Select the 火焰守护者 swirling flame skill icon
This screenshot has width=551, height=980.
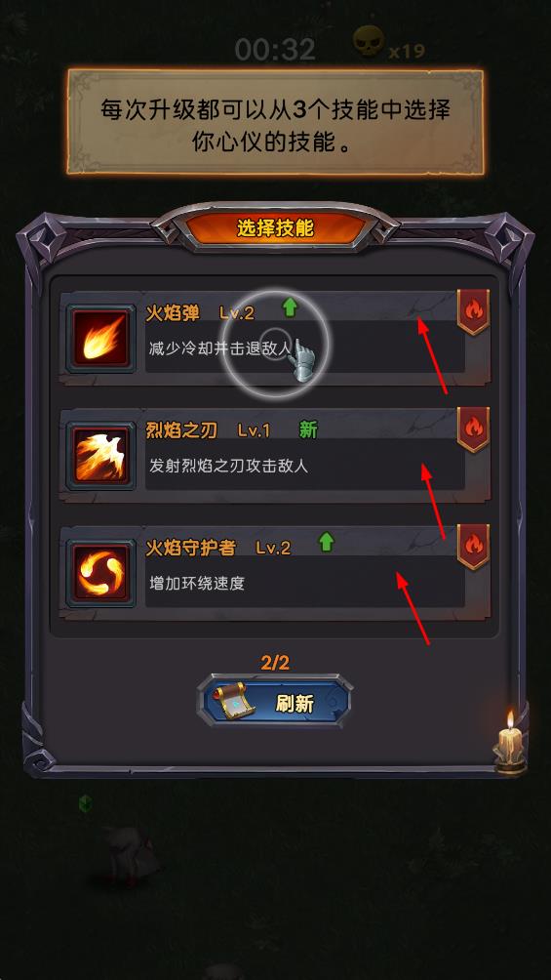click(x=100, y=573)
